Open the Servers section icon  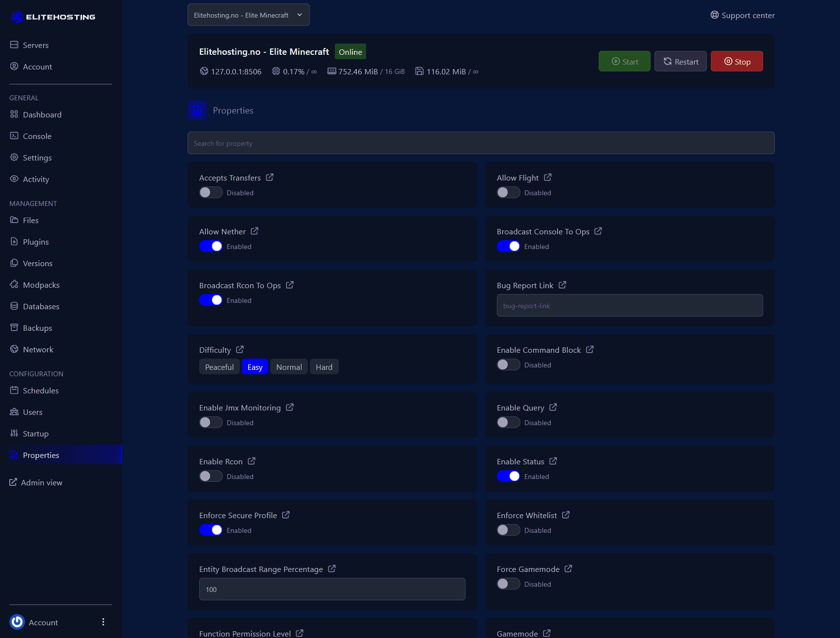click(15, 45)
